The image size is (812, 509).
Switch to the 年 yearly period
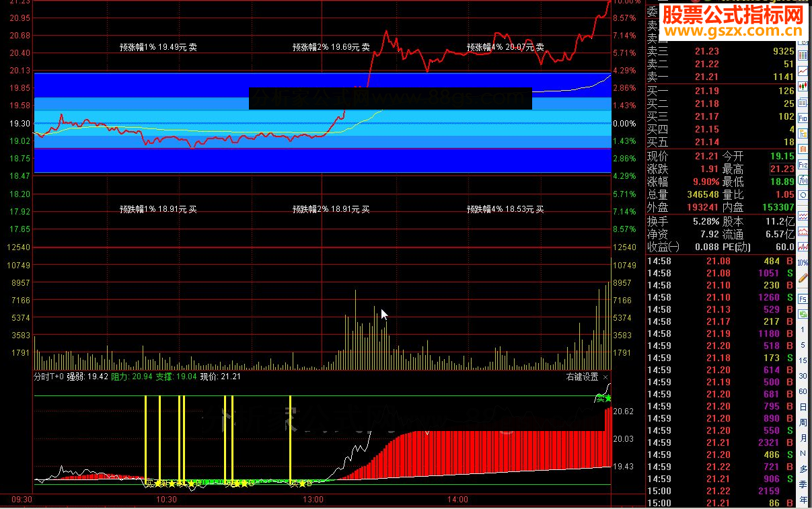click(x=803, y=500)
